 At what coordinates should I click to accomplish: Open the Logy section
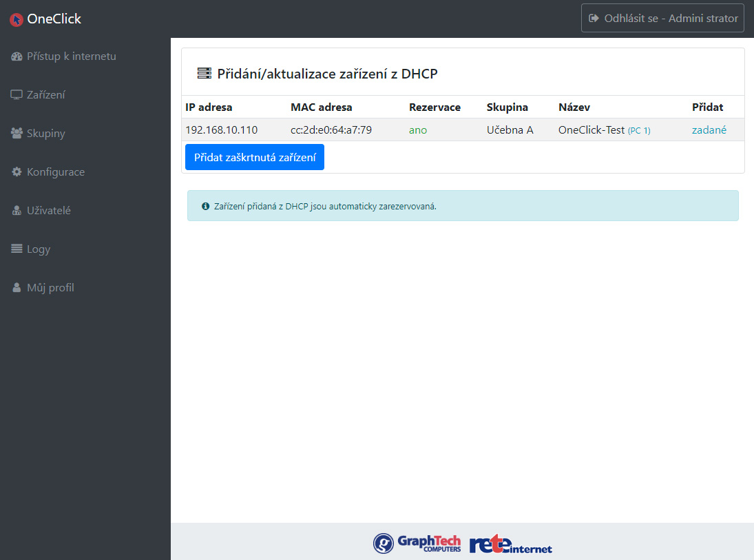[x=39, y=249]
